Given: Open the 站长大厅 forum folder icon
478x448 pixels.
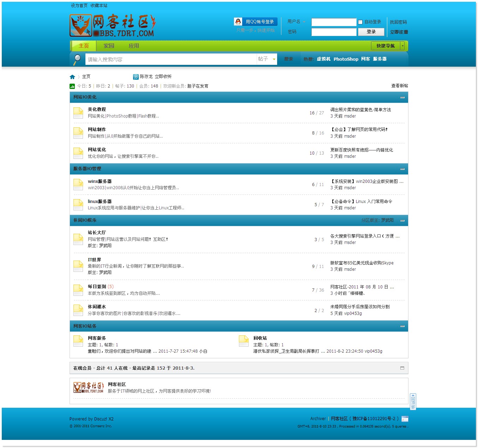Looking at the screenshot, I should click(x=78, y=239).
